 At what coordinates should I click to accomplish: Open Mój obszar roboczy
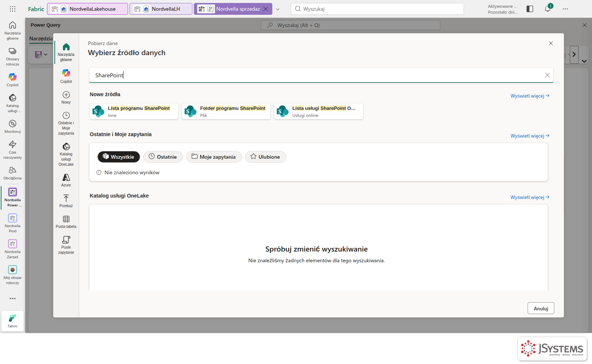(x=13, y=275)
